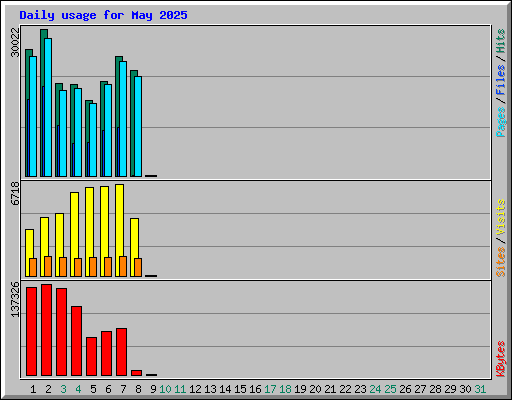Select the day 6 orange sites bar
Screen dimensions: 512x400
point(108,267)
